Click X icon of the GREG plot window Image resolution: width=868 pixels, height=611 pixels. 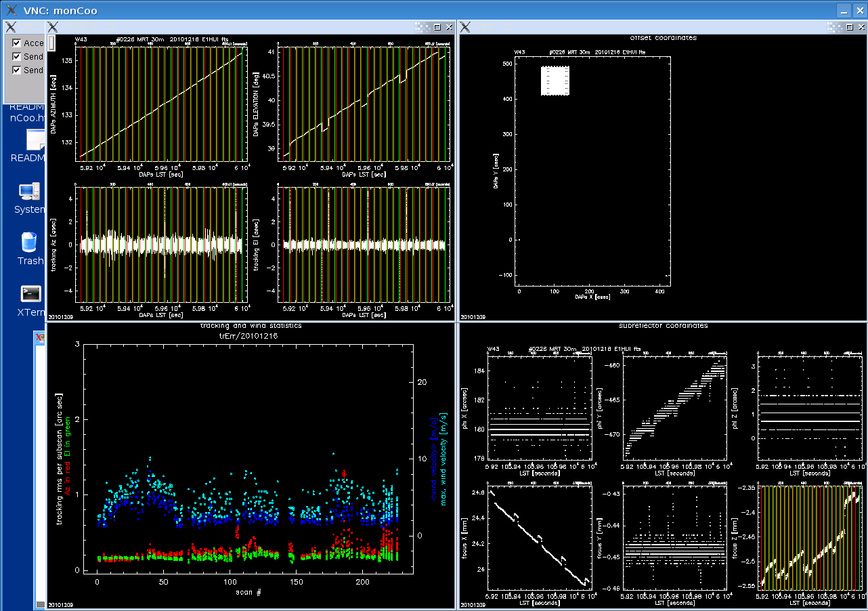tap(53, 27)
